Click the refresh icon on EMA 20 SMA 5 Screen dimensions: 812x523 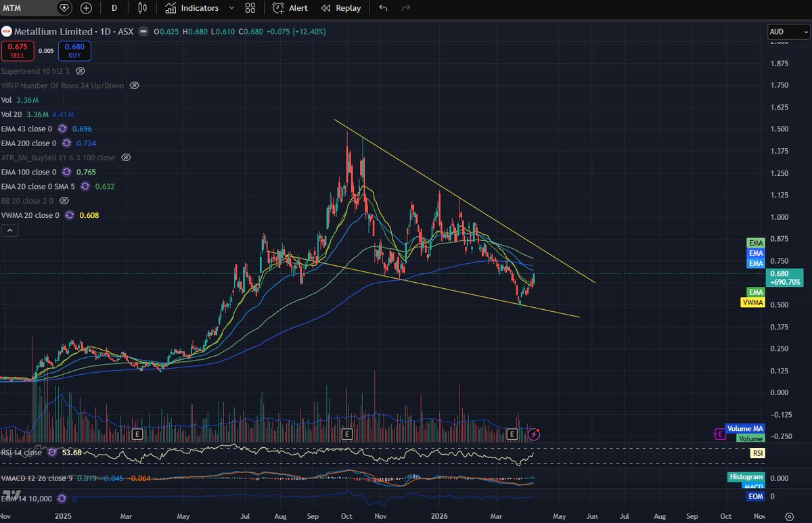[x=85, y=186]
